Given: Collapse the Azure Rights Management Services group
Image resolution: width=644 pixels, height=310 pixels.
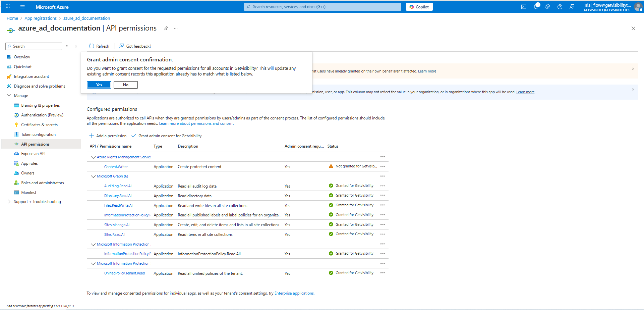Looking at the screenshot, I should point(93,157).
